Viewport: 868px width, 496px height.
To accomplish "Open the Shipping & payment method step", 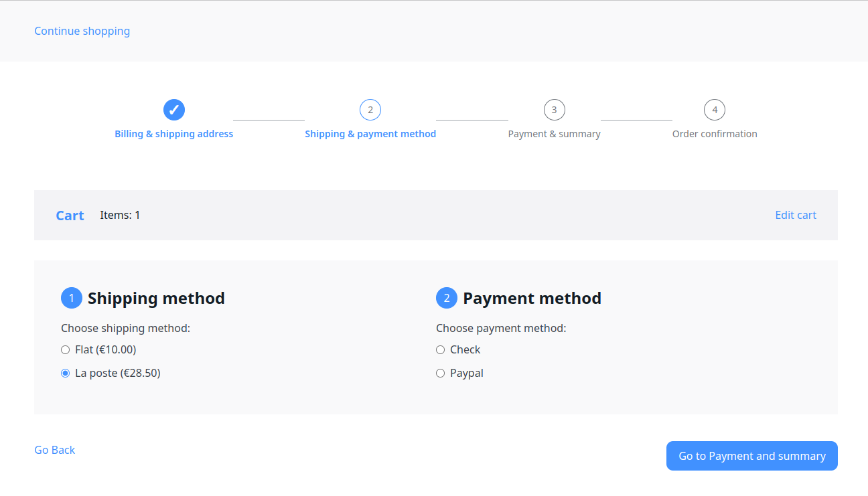I will [x=370, y=134].
